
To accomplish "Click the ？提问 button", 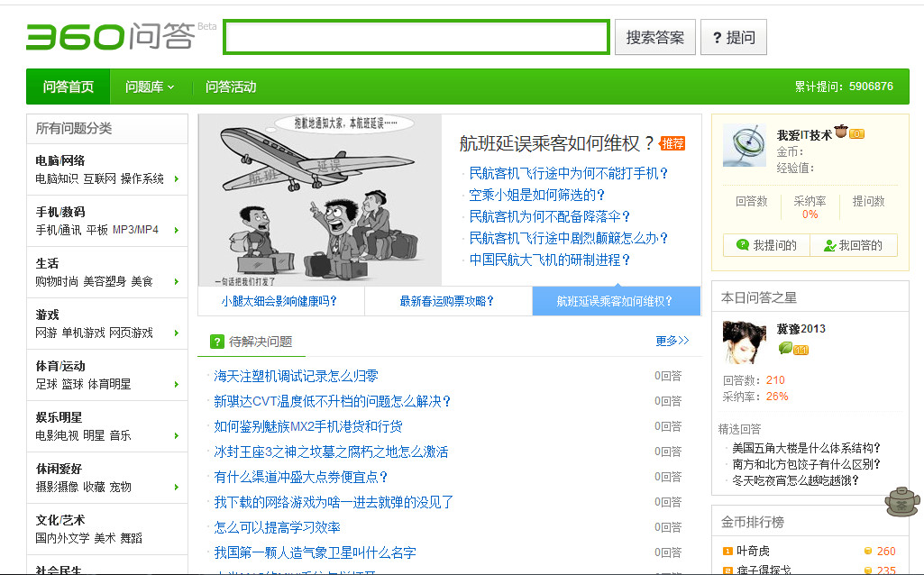I will (x=733, y=37).
